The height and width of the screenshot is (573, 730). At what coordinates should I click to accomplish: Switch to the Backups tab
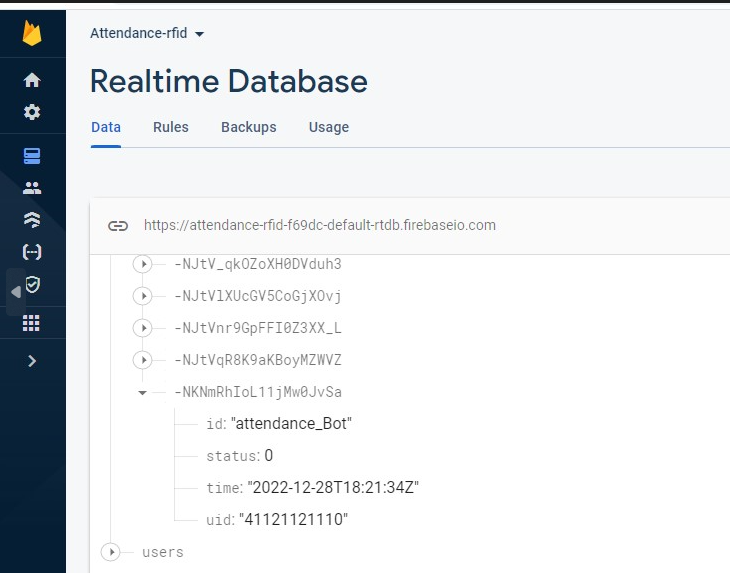click(x=249, y=127)
